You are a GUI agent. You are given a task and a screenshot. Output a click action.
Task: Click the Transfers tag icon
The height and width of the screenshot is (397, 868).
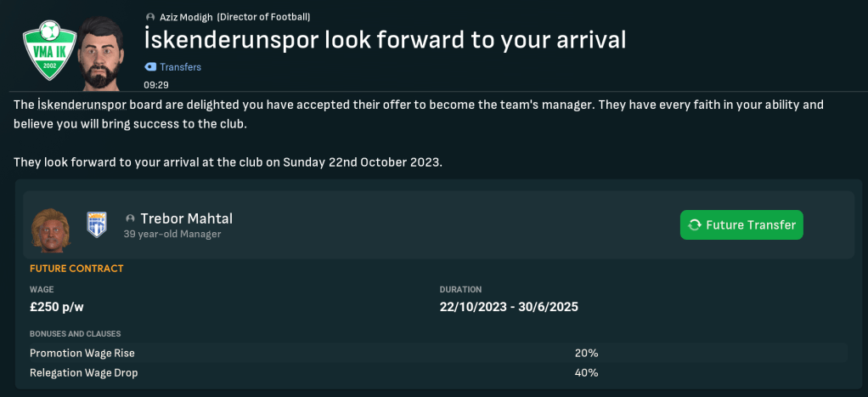click(150, 66)
